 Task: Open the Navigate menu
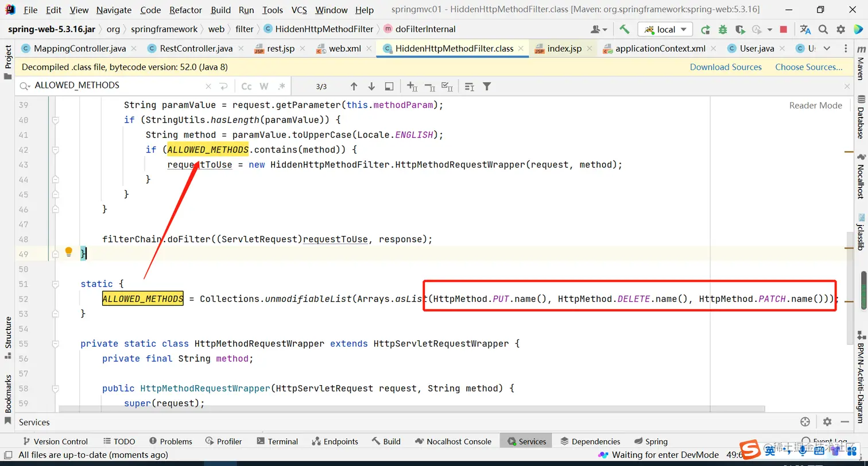click(114, 10)
